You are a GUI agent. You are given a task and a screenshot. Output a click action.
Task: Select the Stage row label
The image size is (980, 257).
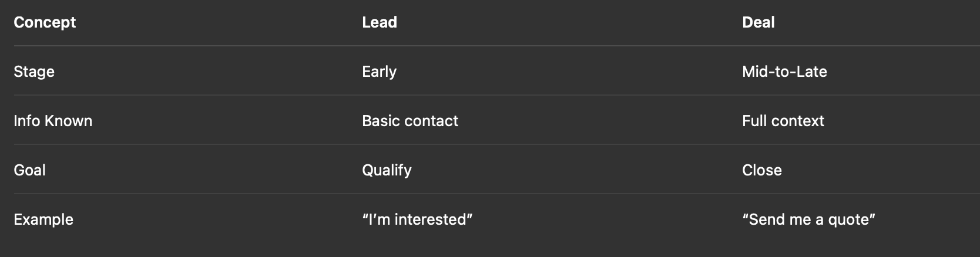(34, 72)
